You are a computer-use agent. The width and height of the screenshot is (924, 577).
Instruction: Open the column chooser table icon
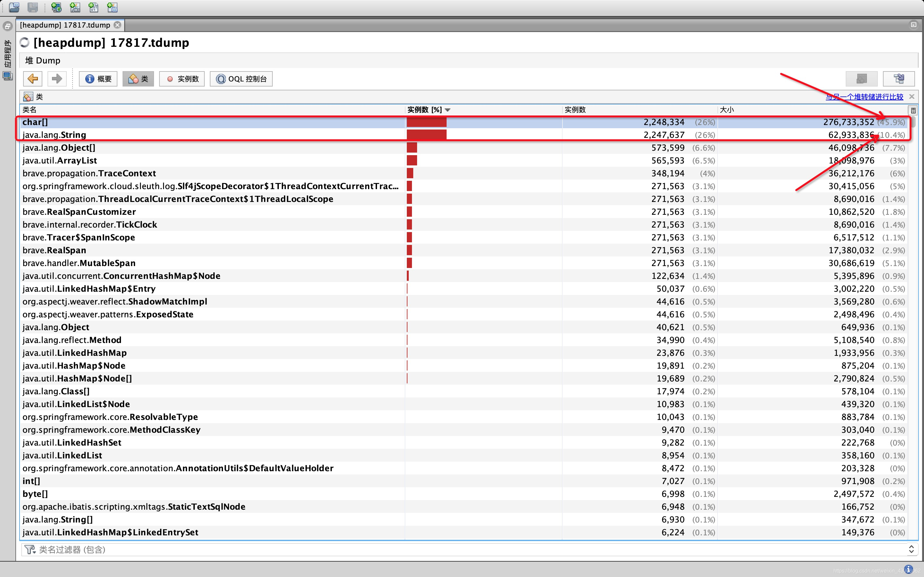[x=913, y=110]
